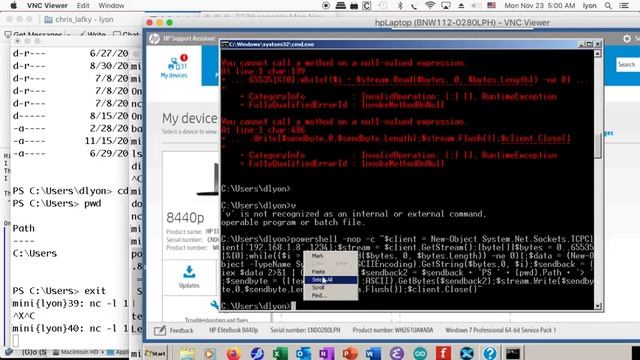Click the Feedback button in HP Support Assistant

pos(174,330)
